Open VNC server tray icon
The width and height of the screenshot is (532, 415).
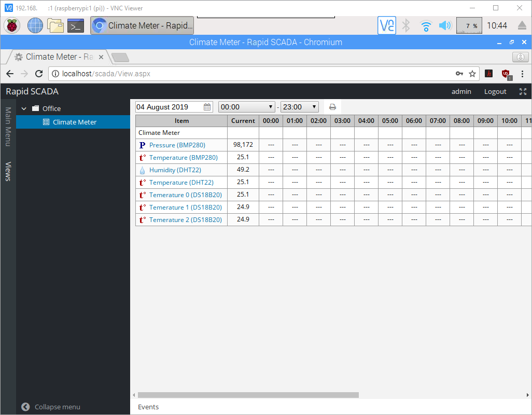(x=387, y=25)
